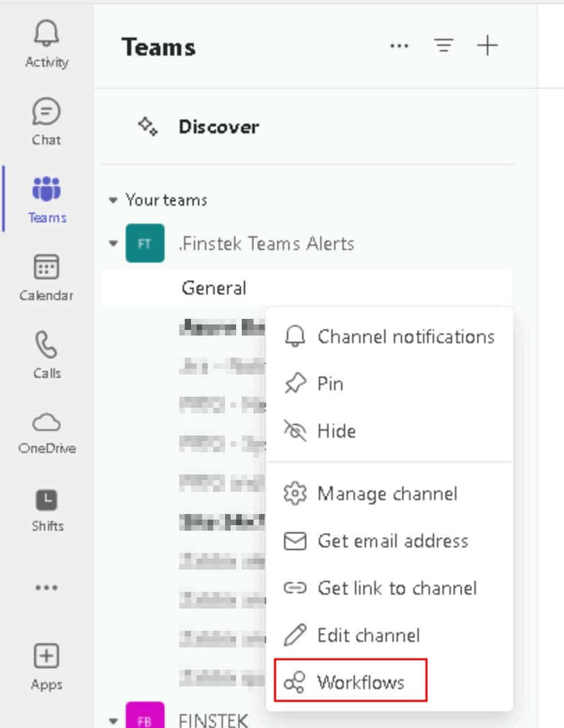This screenshot has width=564, height=728.
Task: Click the Discover sparkle icon
Action: pyautogui.click(x=148, y=126)
